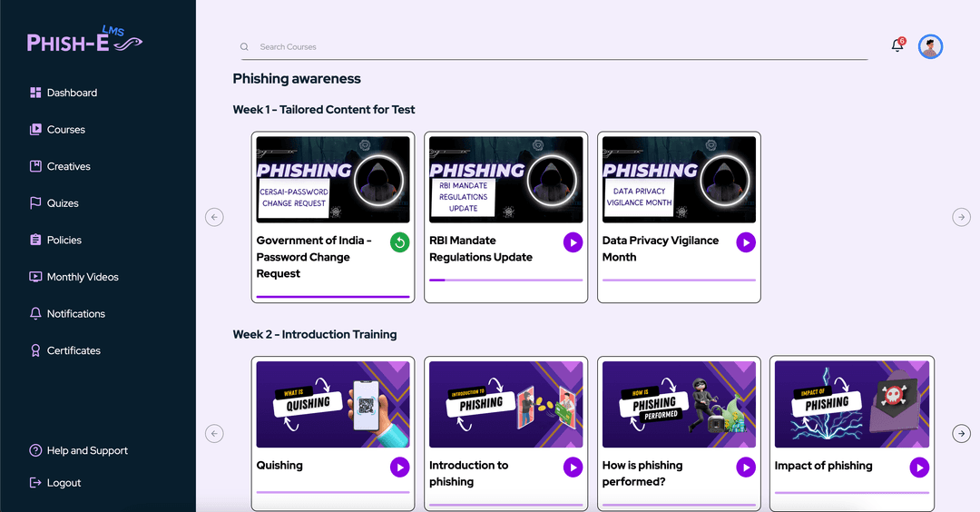Play How is phishing performed course
The width and height of the screenshot is (980, 512).
[x=746, y=467]
